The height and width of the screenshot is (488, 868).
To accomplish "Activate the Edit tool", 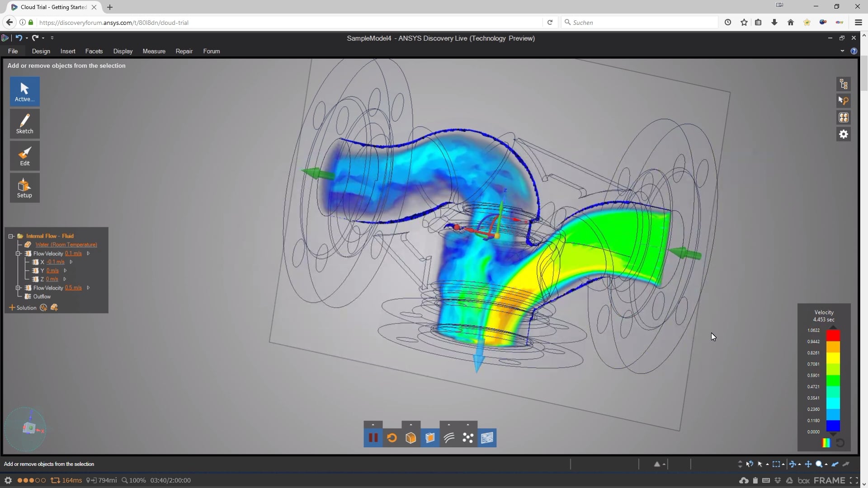I will point(24,156).
